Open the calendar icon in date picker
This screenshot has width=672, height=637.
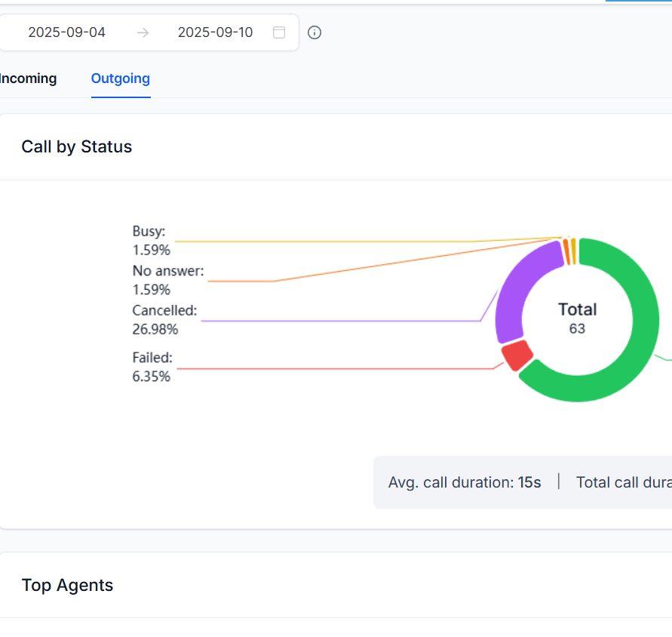pyautogui.click(x=279, y=32)
